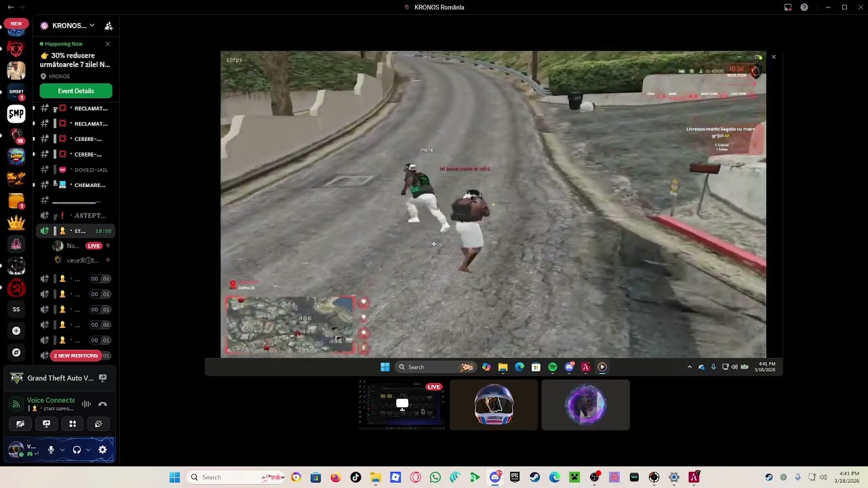Open the CHEMARE channel
The height and width of the screenshot is (488, 868).
(x=76, y=185)
